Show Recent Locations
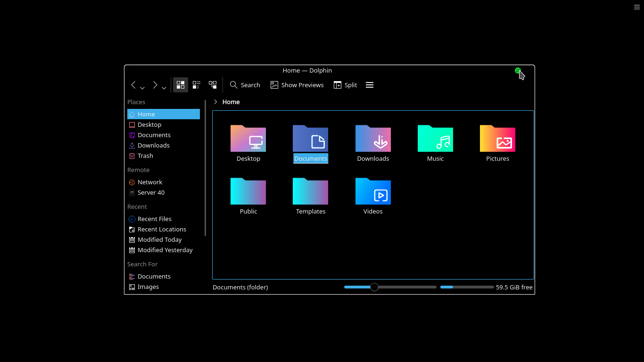 [x=164, y=229]
